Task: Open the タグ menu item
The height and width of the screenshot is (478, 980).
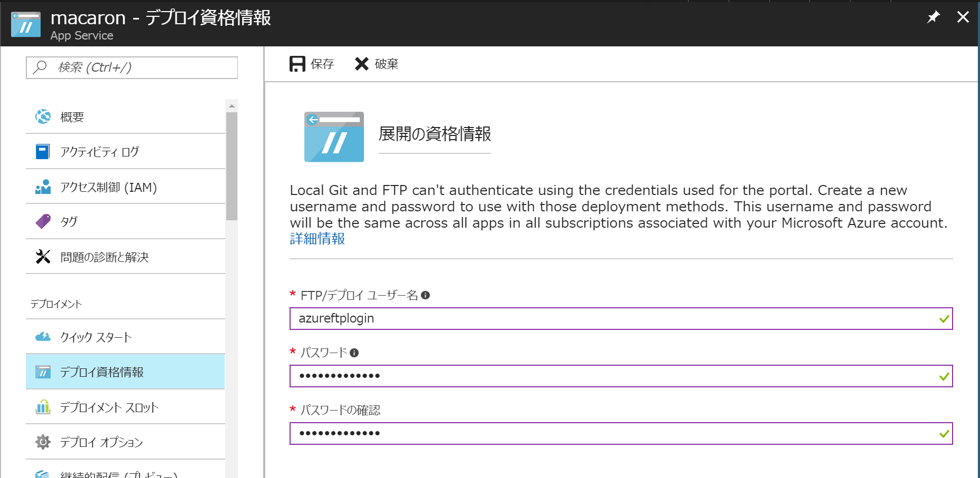Action: tap(126, 222)
